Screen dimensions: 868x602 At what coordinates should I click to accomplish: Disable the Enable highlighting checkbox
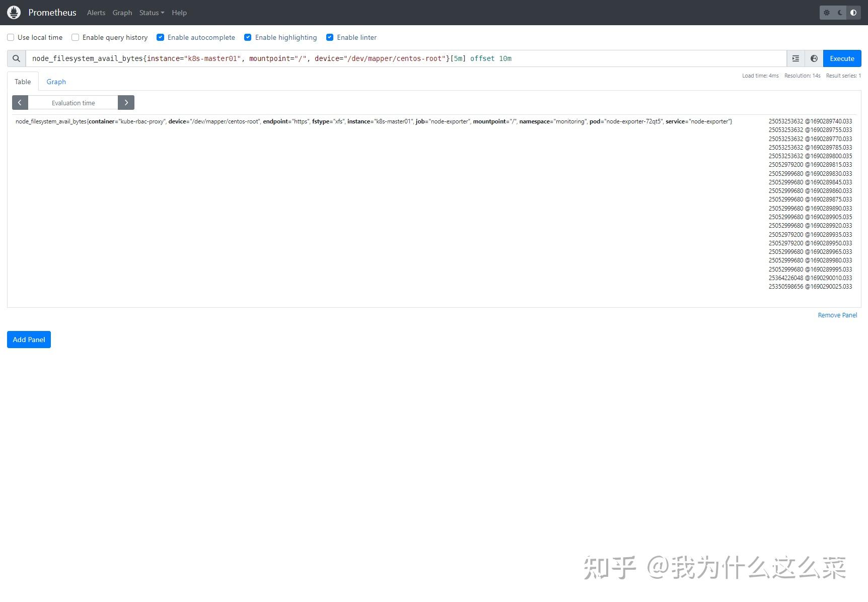(x=248, y=37)
